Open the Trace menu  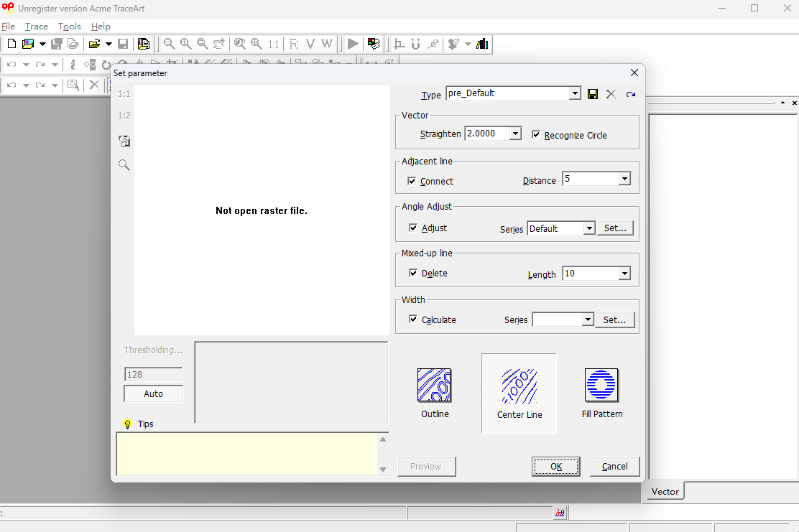point(36,27)
